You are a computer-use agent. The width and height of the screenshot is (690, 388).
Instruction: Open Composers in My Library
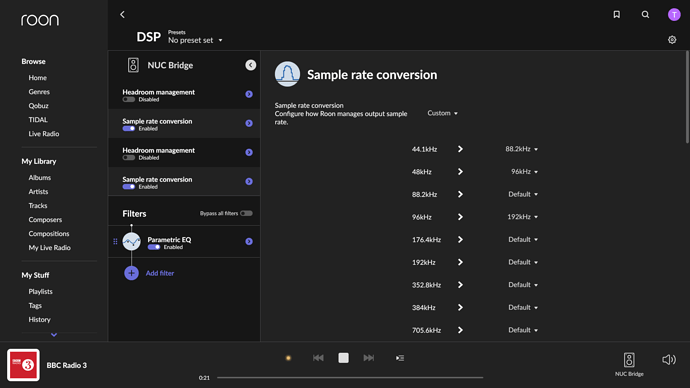45,220
